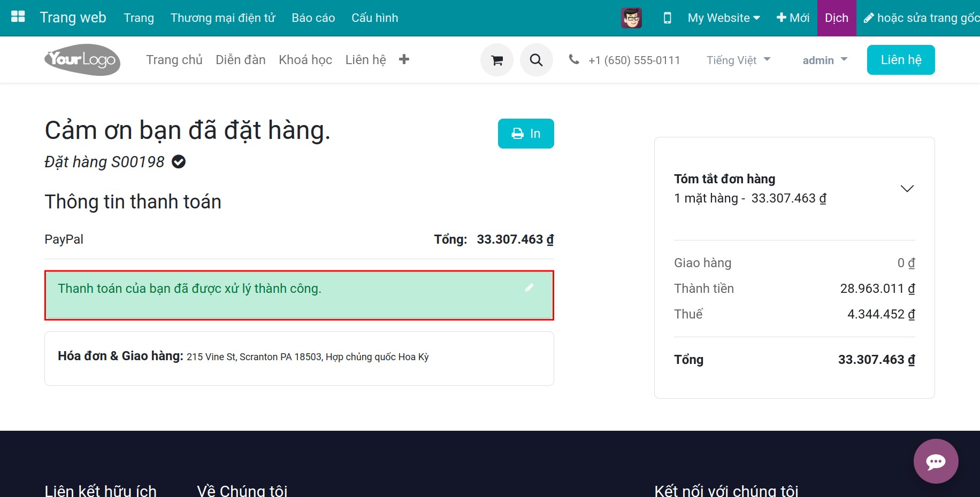Click the pencil edit icon in success message

pyautogui.click(x=529, y=288)
